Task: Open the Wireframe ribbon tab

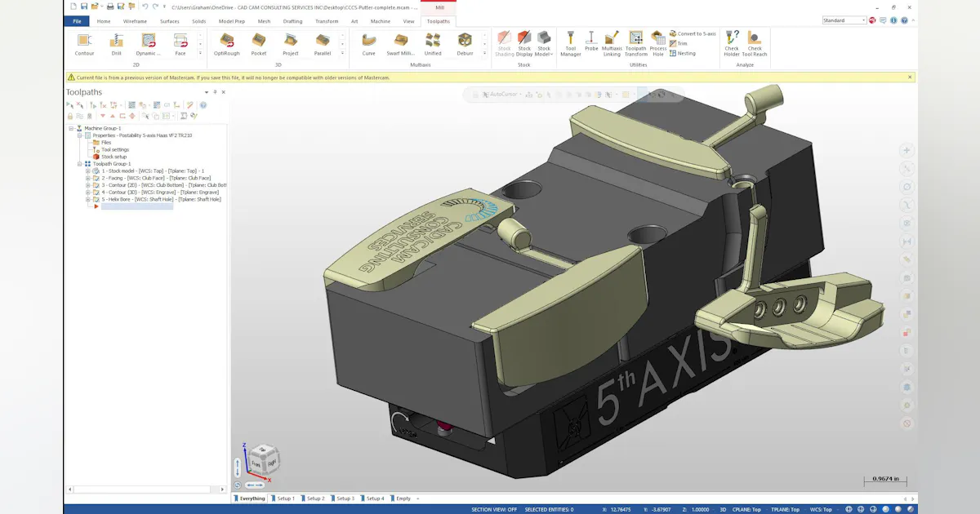Action: [x=135, y=21]
